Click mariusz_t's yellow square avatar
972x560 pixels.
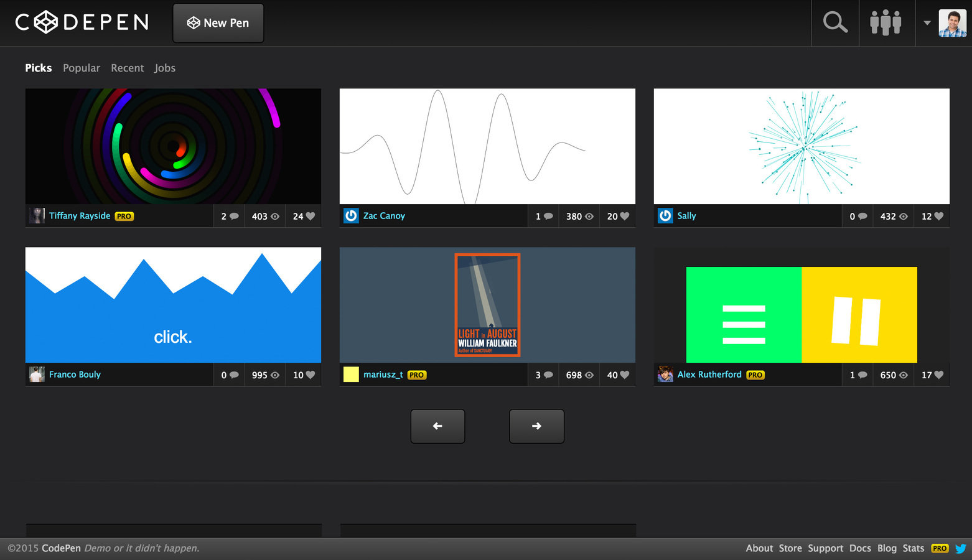pos(351,375)
